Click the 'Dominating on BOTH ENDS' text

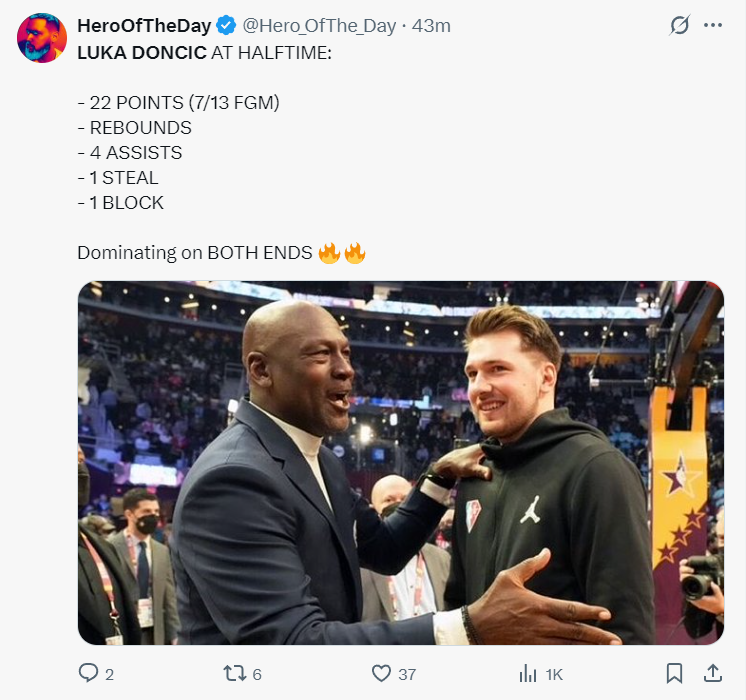pos(195,253)
